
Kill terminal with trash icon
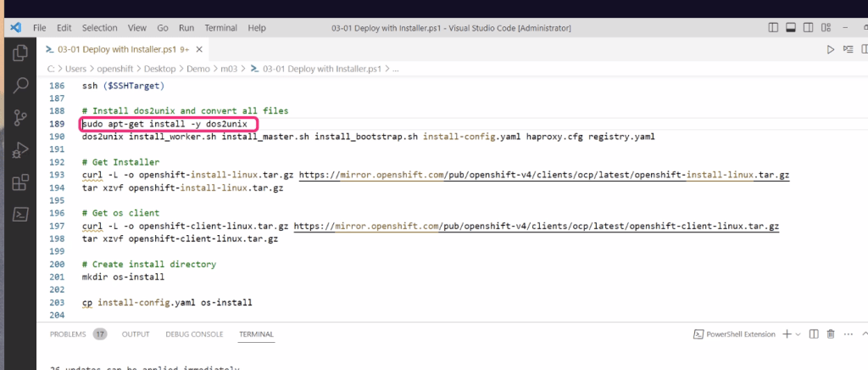tap(831, 334)
